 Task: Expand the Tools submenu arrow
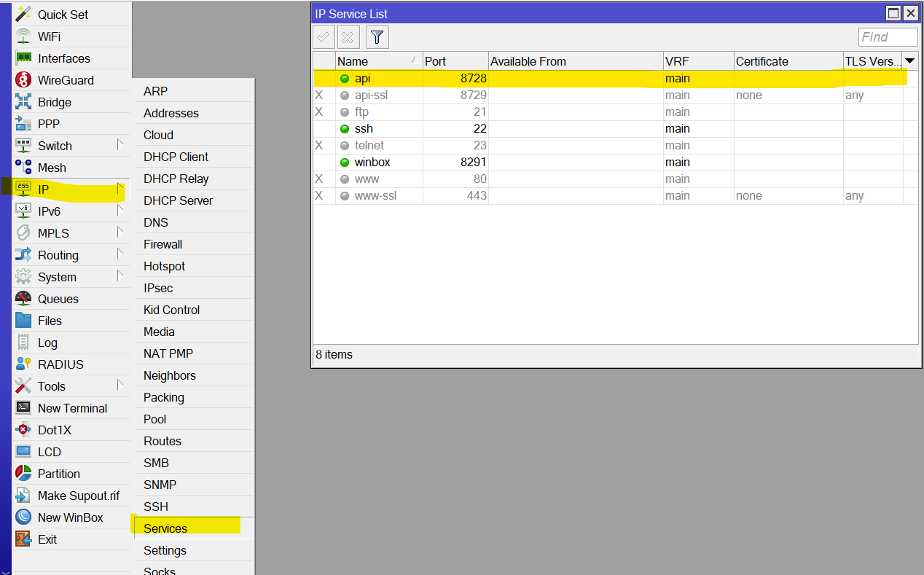coord(120,385)
